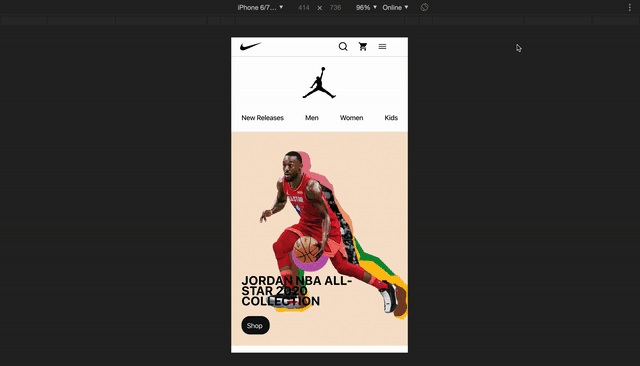Screen dimensions: 640x366
Task: Click the 736 height input field
Action: pyautogui.click(x=335, y=7)
